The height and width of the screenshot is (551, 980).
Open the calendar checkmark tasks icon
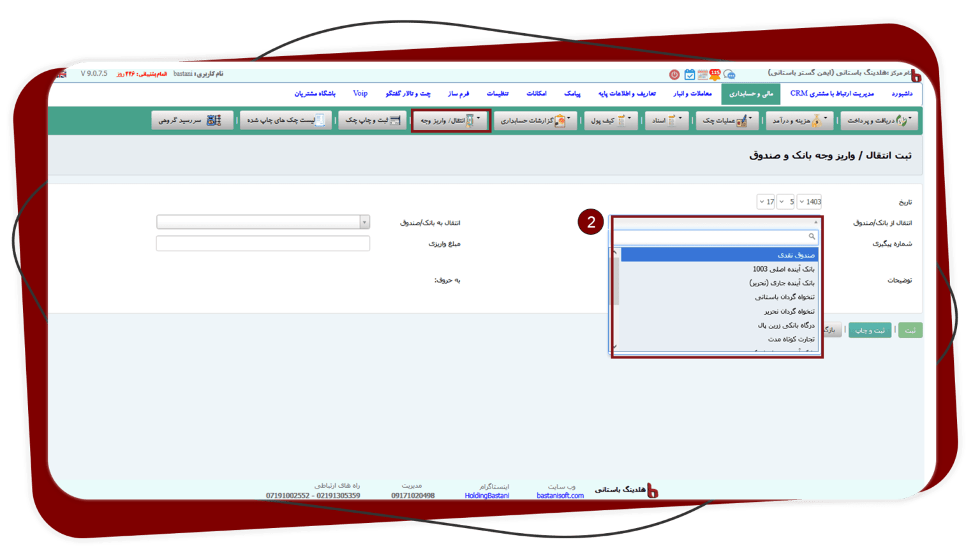click(690, 75)
